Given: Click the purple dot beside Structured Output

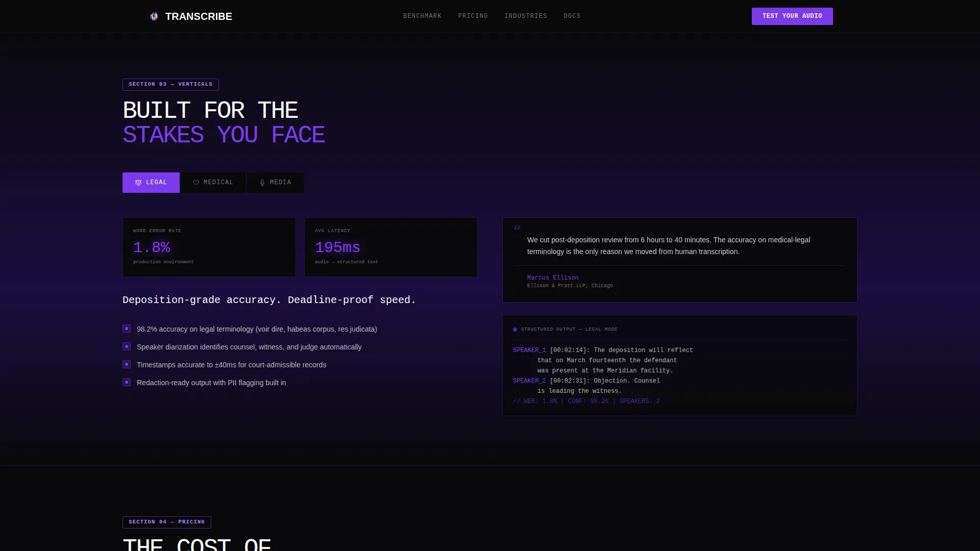Looking at the screenshot, I should pyautogui.click(x=515, y=330).
